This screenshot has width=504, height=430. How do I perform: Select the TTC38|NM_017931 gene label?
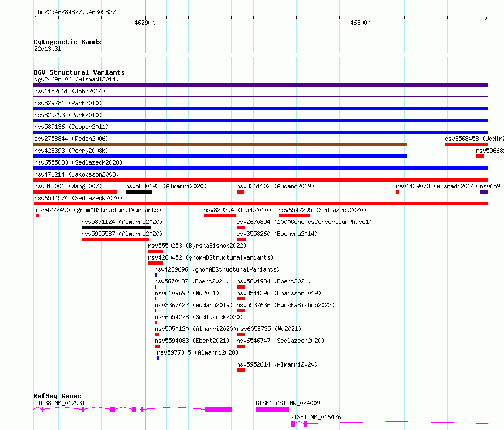point(59,403)
